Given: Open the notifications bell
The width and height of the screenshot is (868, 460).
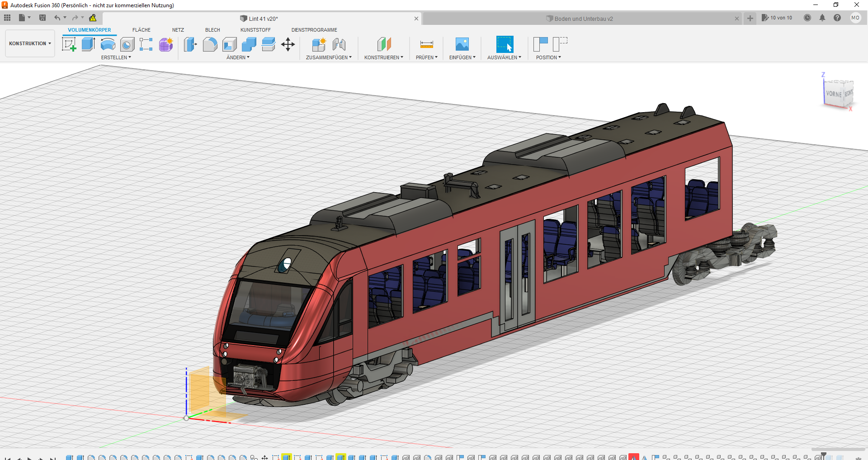Looking at the screenshot, I should pyautogui.click(x=822, y=18).
